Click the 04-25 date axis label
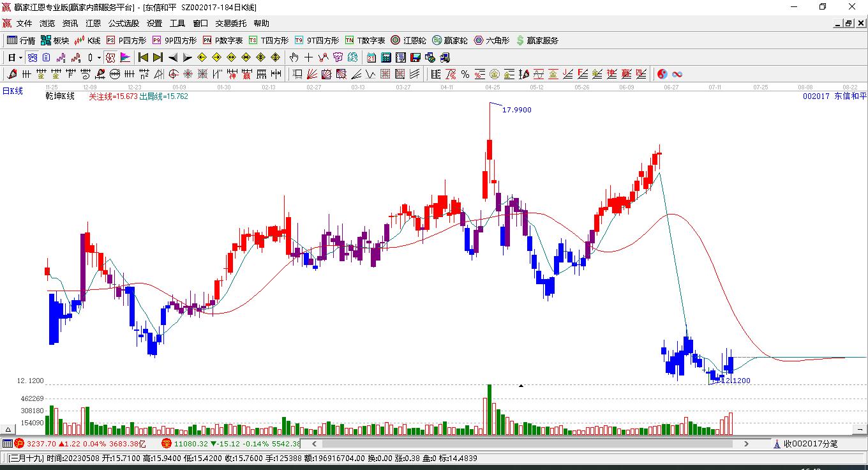This screenshot has width=868, height=470. (x=492, y=87)
